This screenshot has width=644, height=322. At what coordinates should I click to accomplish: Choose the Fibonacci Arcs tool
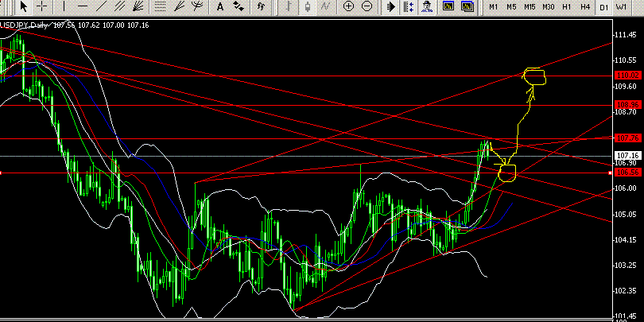(198, 6)
